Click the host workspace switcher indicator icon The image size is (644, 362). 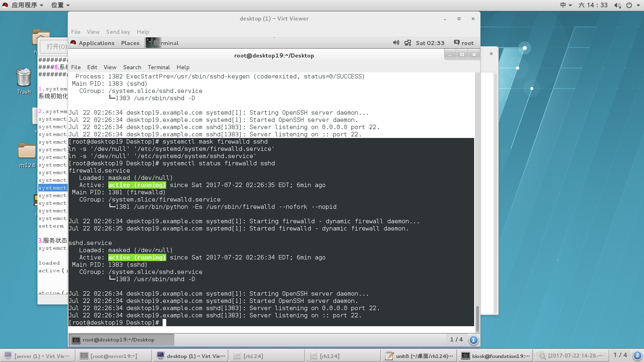[x=637, y=355]
